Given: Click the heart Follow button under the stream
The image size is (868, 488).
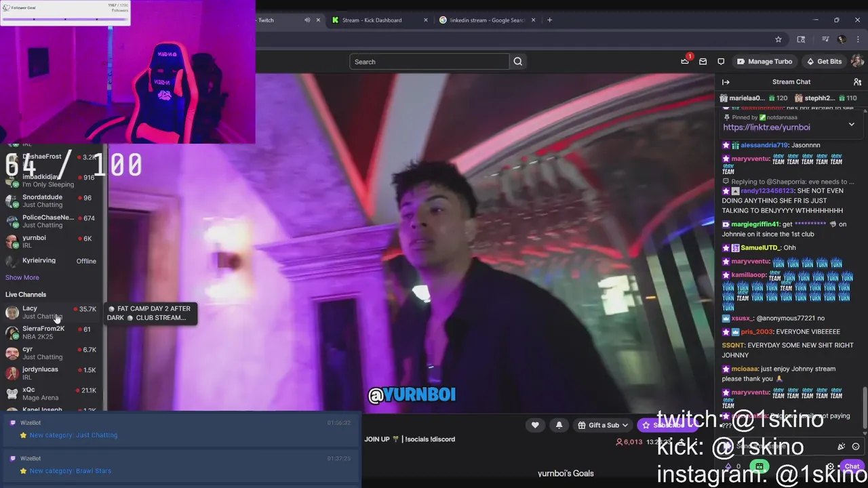Looking at the screenshot, I should 535,425.
